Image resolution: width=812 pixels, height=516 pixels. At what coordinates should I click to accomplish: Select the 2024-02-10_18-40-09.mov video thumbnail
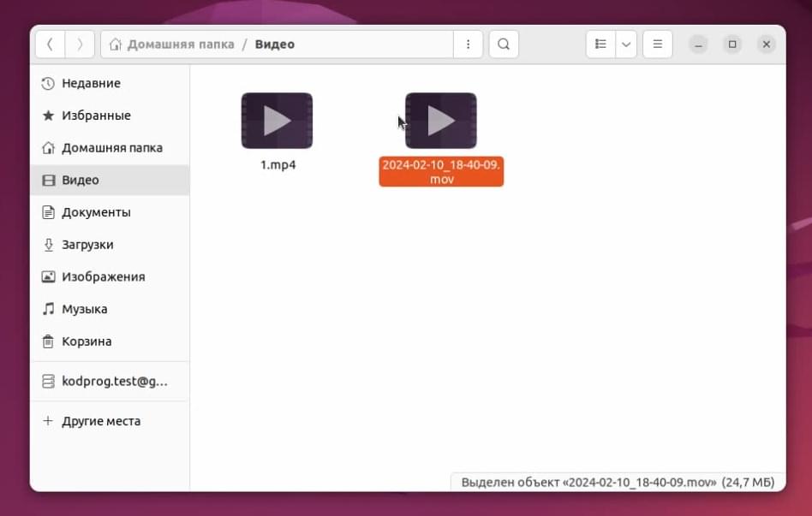click(441, 121)
